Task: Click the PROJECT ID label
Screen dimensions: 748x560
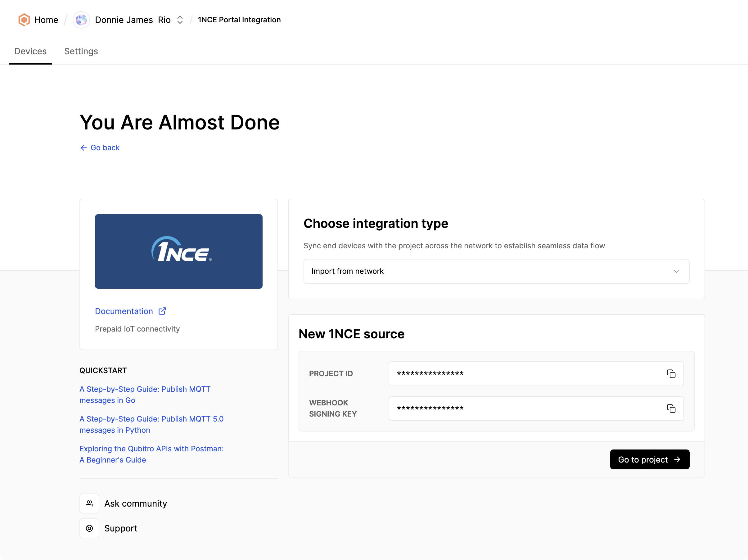Action: (x=331, y=374)
